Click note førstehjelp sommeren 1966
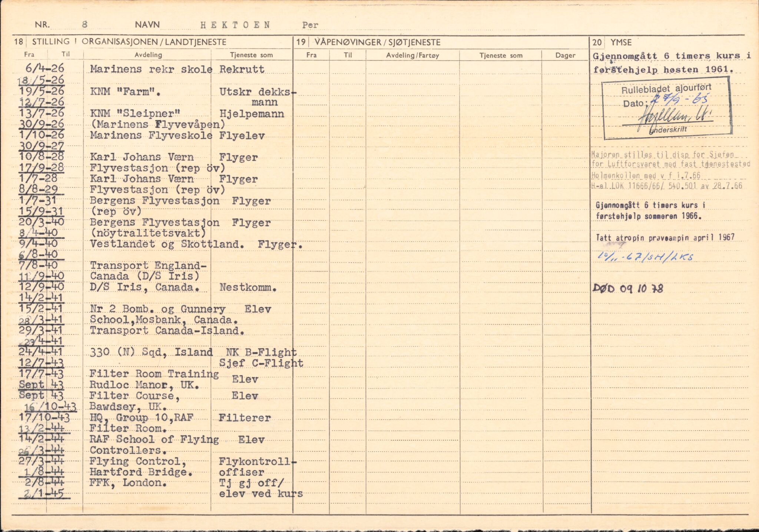This screenshot has height=532, width=759. pos(649,217)
